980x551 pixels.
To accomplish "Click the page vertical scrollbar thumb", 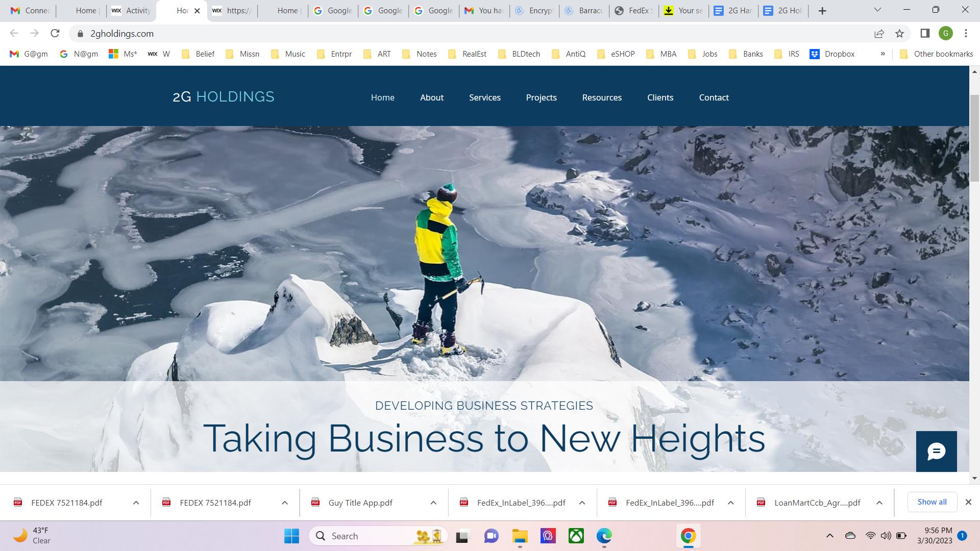I will click(x=974, y=138).
